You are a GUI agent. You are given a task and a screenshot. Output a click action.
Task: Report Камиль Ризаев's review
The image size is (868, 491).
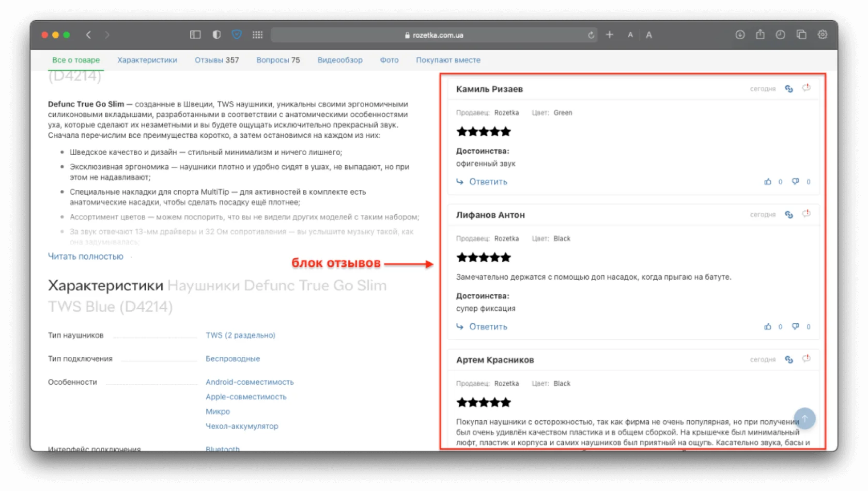pos(807,88)
